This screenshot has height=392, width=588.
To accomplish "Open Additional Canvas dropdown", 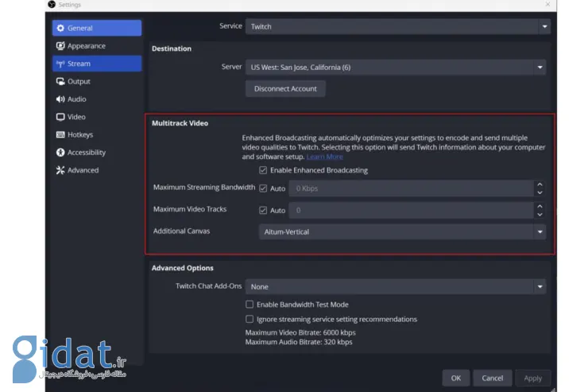I will pos(402,232).
